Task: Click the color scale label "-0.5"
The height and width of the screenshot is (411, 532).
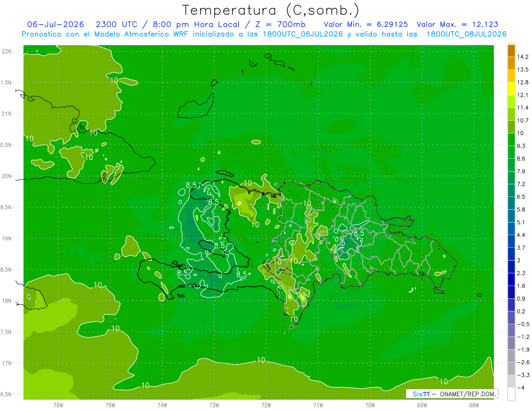Action: point(524,324)
